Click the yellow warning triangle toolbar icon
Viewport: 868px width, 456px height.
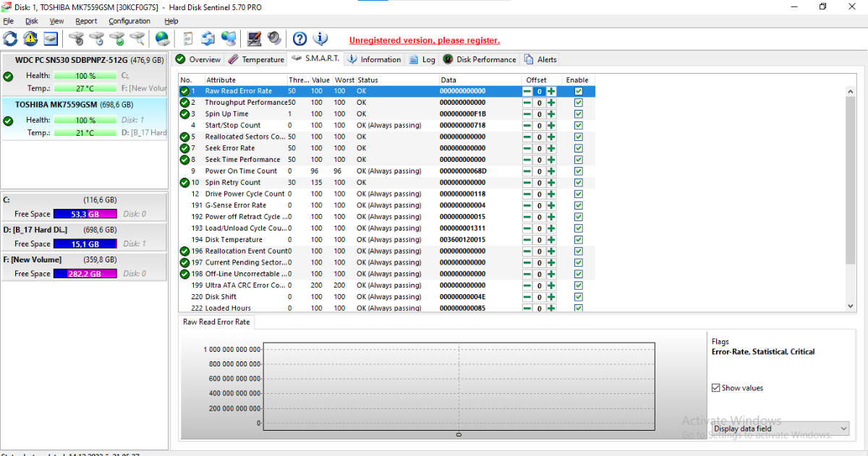pyautogui.click(x=30, y=38)
